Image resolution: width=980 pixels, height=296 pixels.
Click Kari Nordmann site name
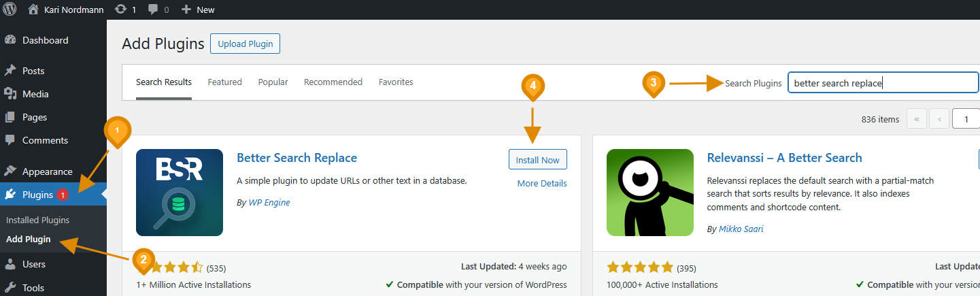[74, 10]
